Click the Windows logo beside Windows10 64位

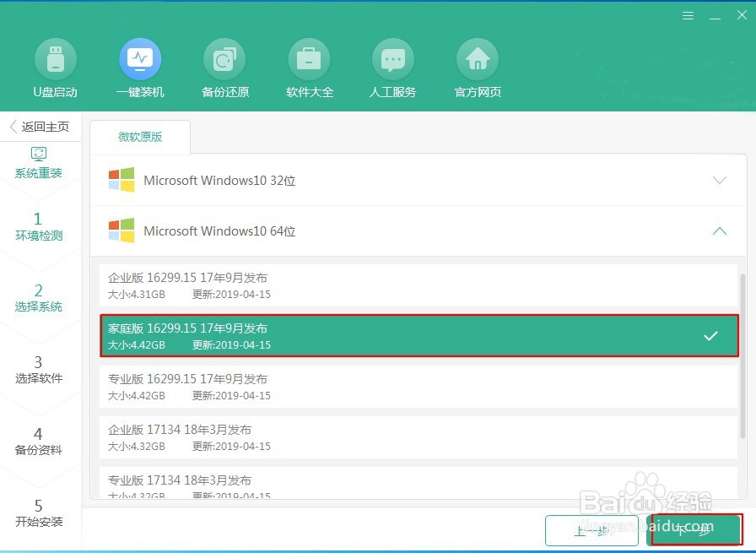(x=121, y=230)
